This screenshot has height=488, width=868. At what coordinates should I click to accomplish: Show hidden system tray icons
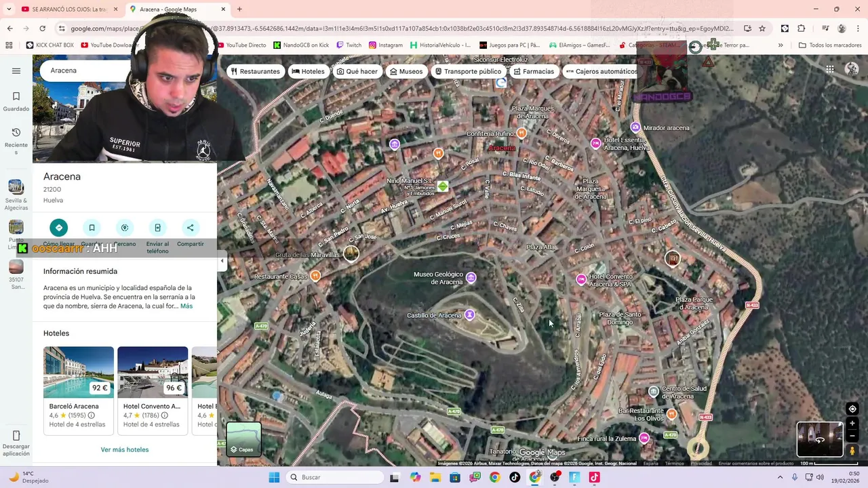[x=779, y=477]
